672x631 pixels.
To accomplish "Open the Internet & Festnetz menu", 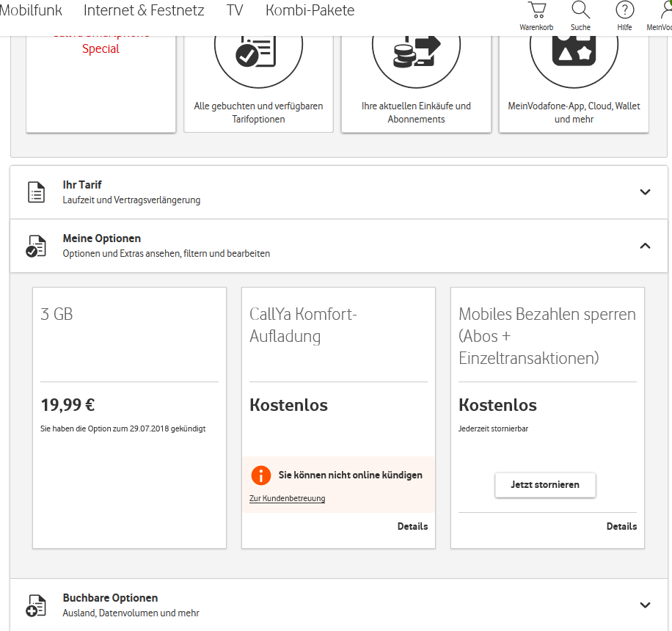I will (144, 10).
